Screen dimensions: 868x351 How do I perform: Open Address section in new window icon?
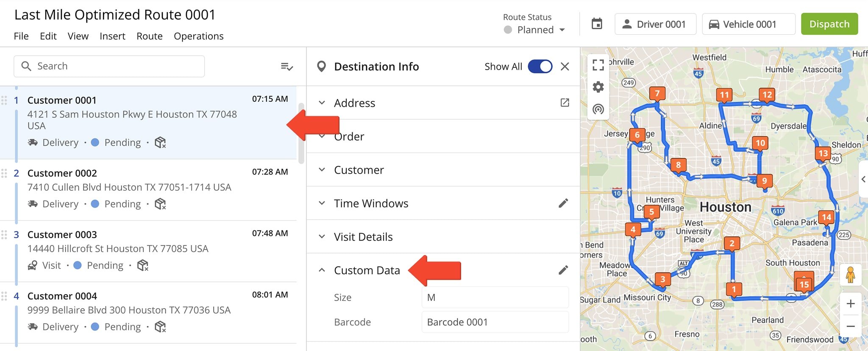pos(565,103)
